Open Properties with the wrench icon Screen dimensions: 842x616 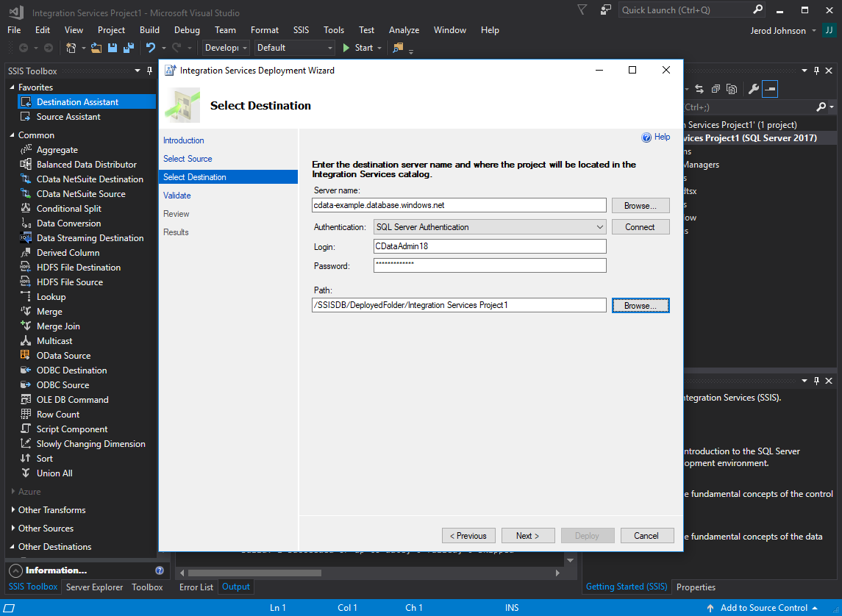coord(753,89)
